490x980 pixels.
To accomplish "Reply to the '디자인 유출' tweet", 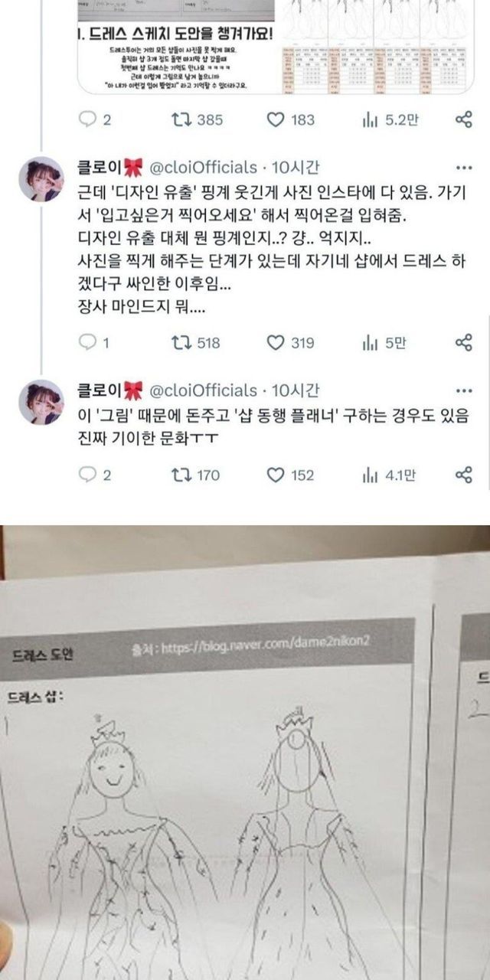I will pos(96,343).
